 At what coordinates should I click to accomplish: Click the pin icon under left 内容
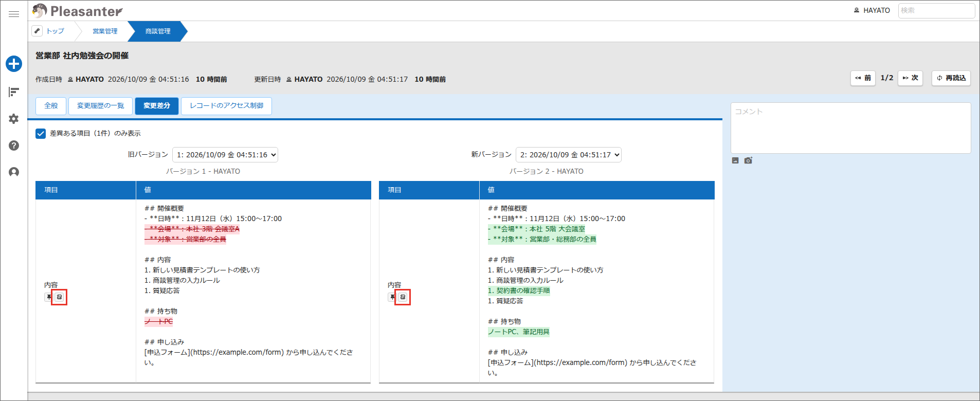tap(49, 297)
